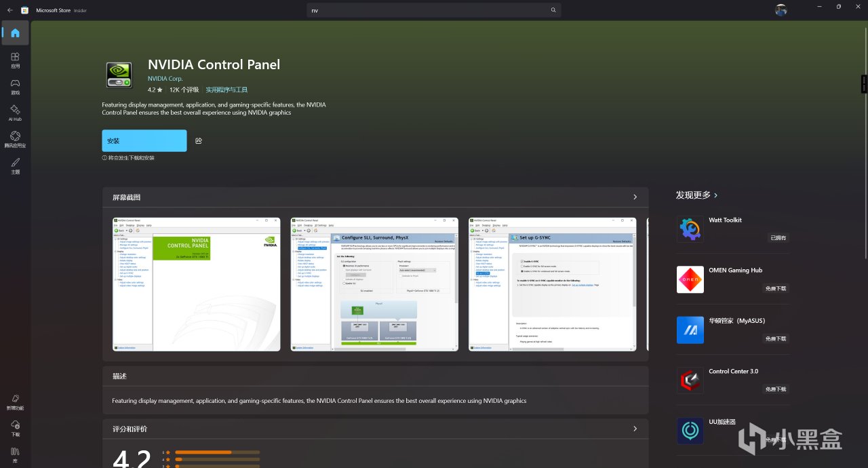Open AI Hub in the sidebar
Screen dimensions: 868x468
tap(15, 113)
